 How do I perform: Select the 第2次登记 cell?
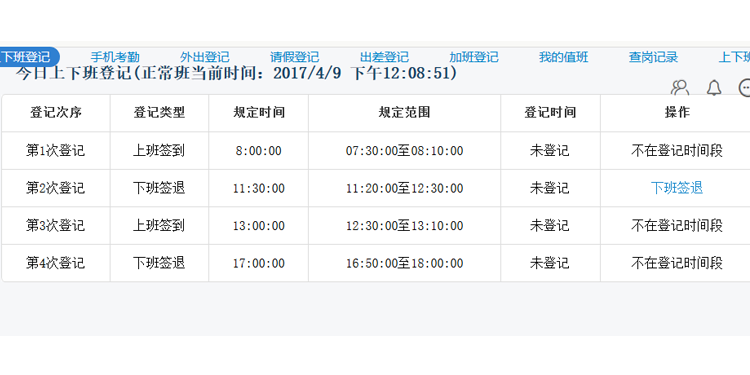(56, 188)
